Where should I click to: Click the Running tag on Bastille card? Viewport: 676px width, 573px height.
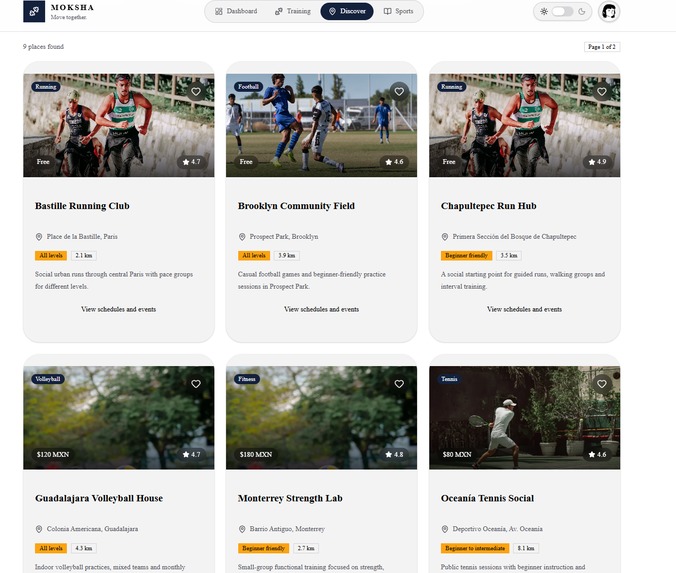(46, 87)
